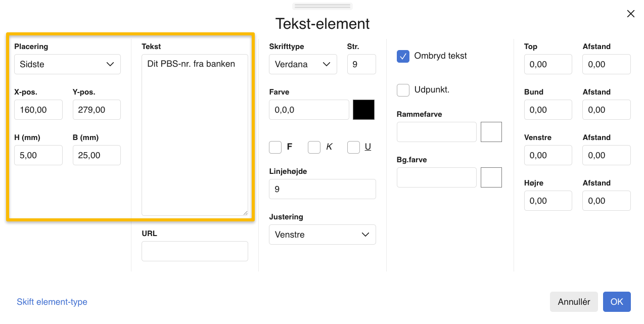The width and height of the screenshot is (644, 324).
Task: Open the Bg.farve color swatch
Action: coord(491,177)
